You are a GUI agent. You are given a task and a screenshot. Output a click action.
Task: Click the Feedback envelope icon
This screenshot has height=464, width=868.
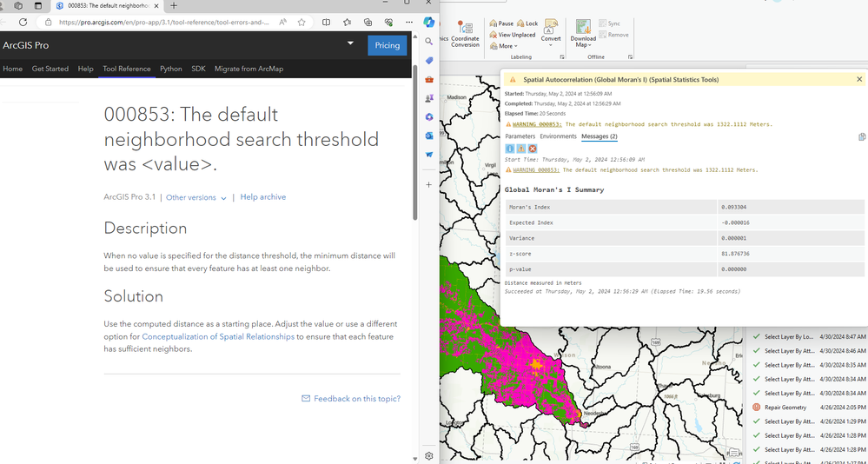click(x=306, y=399)
